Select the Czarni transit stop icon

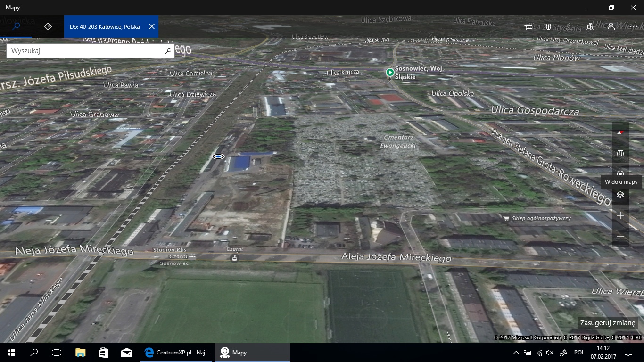pos(234,257)
